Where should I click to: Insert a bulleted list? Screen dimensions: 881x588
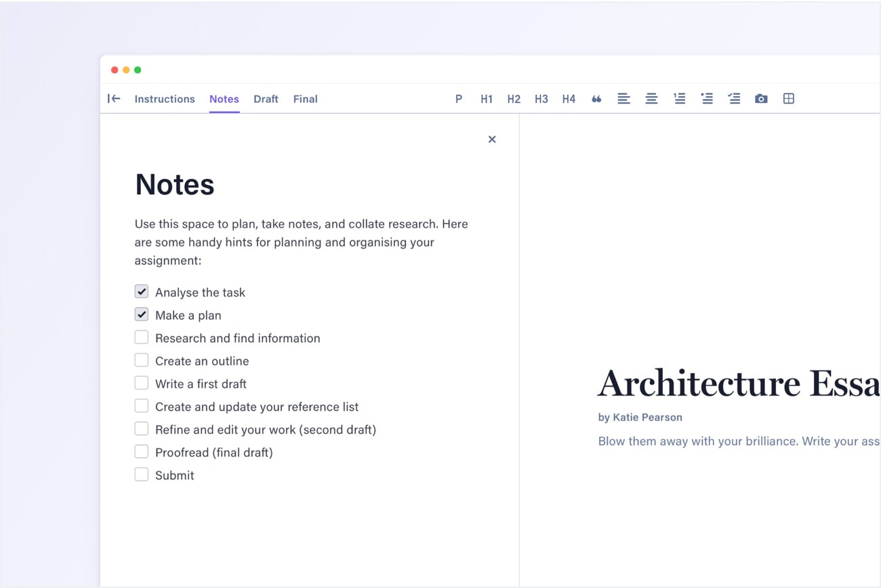pos(707,99)
